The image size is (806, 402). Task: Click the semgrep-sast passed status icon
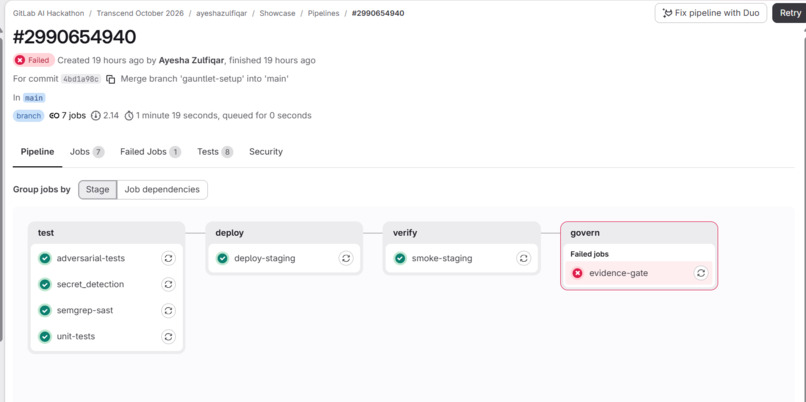coord(45,310)
